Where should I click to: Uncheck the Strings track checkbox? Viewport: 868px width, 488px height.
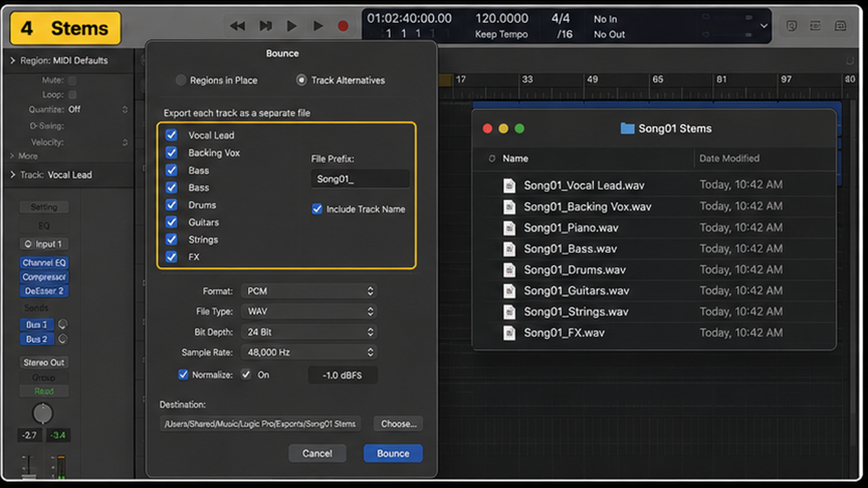point(172,239)
